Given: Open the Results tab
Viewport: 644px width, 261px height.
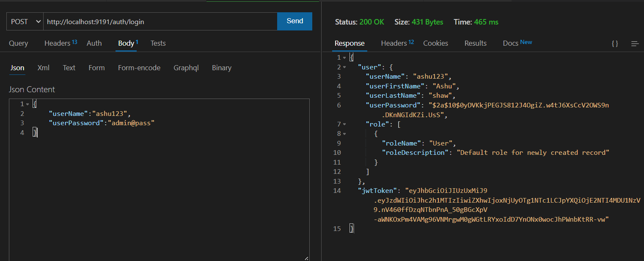Looking at the screenshot, I should [x=476, y=43].
